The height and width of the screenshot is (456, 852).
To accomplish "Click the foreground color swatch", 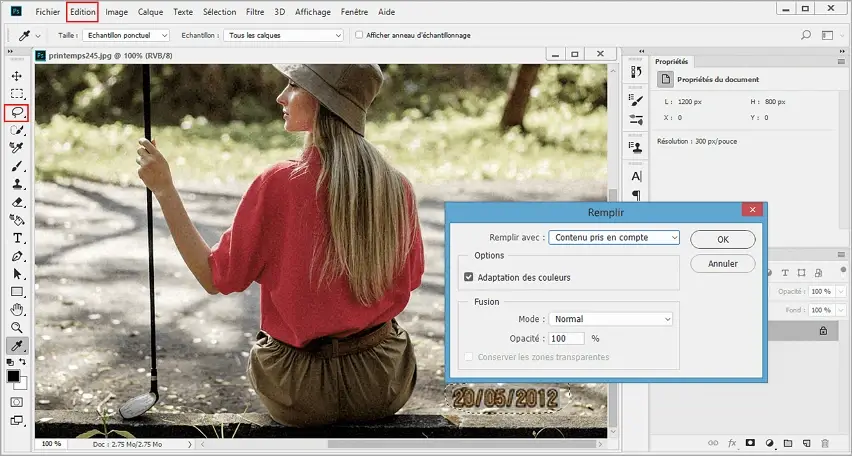I will point(13,376).
